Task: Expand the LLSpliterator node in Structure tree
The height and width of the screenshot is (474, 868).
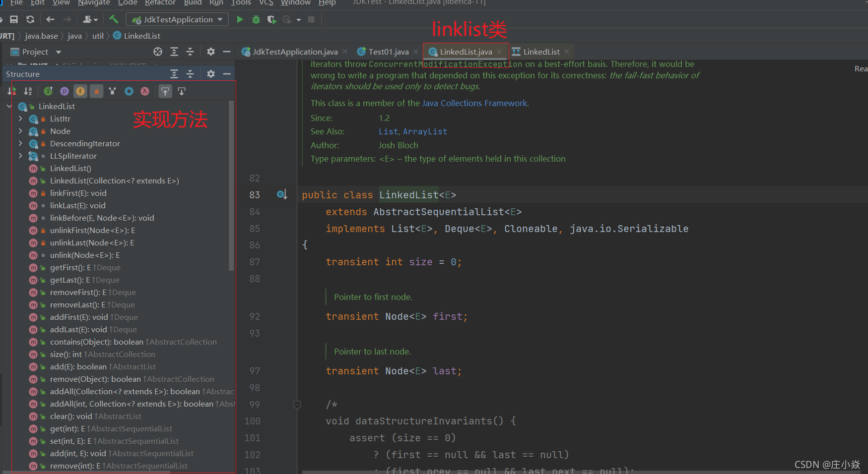Action: [20, 156]
